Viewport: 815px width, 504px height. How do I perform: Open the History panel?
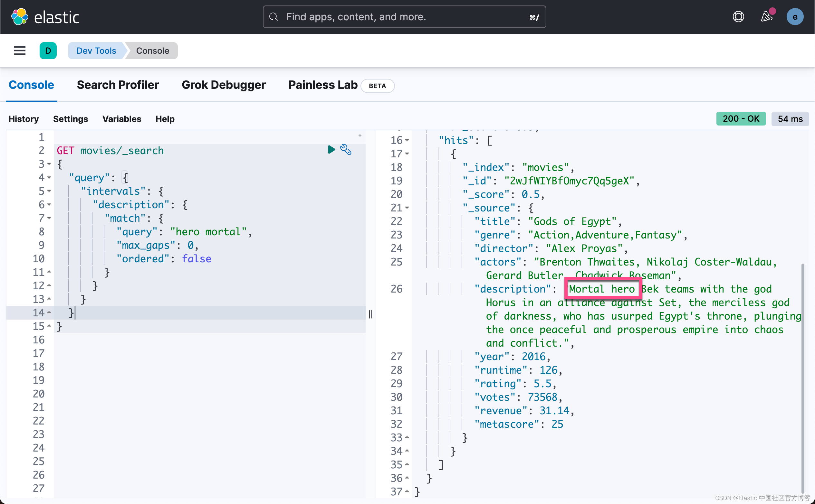click(23, 119)
